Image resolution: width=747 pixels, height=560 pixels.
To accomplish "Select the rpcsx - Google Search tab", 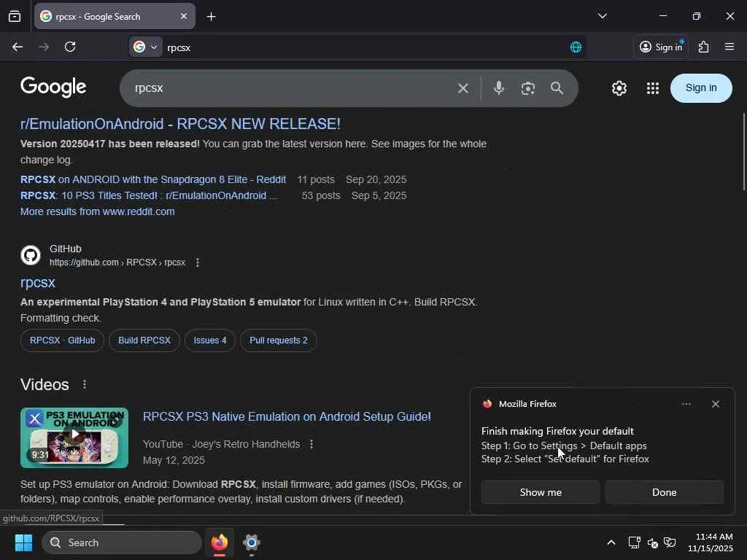I will [115, 17].
